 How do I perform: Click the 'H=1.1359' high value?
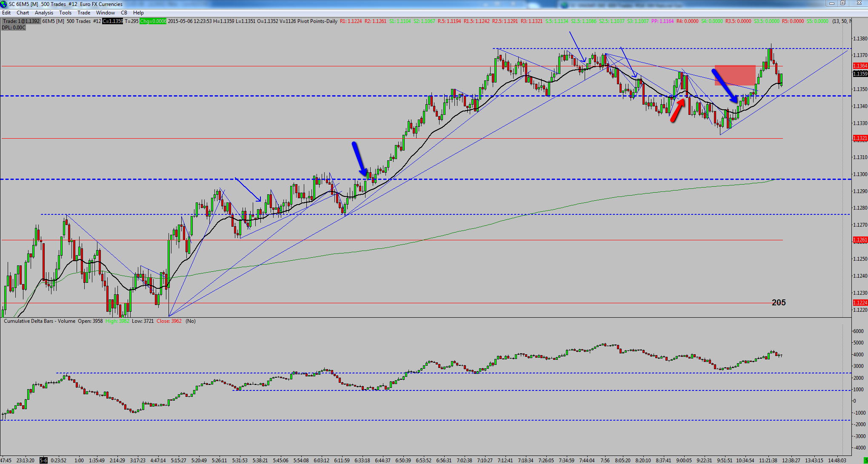pyautogui.click(x=224, y=21)
